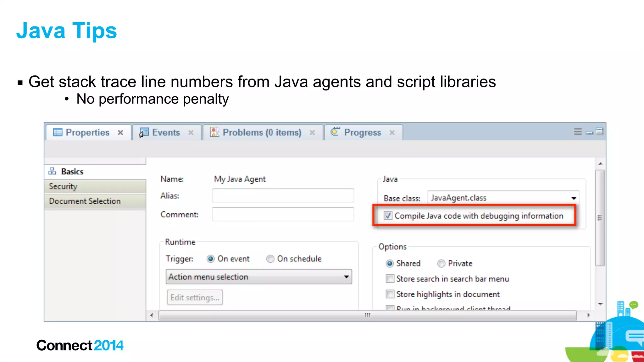Click the My Java Agent name text

click(x=240, y=179)
